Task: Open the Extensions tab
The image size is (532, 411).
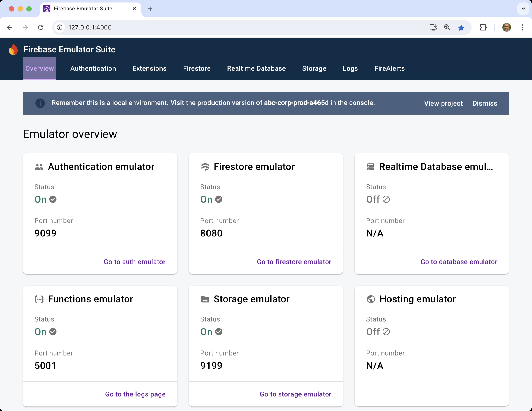Action: (x=149, y=68)
